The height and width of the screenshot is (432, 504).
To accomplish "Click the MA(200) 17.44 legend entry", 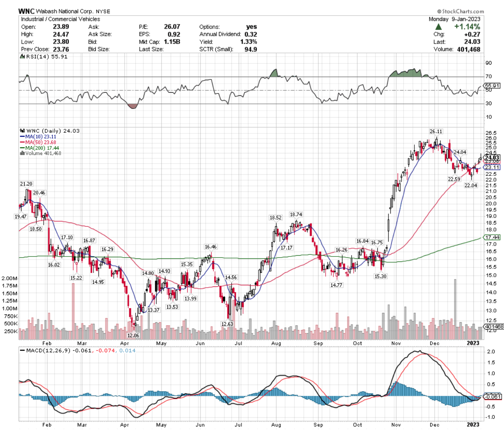I will pos(39,148).
